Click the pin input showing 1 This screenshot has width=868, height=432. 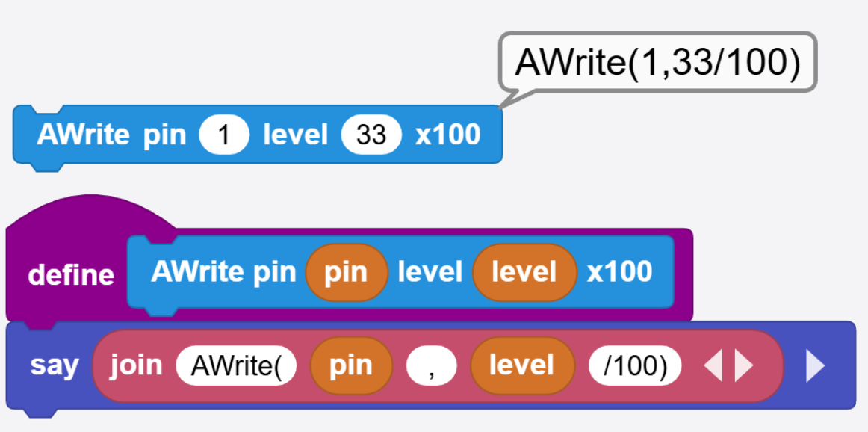tap(224, 135)
